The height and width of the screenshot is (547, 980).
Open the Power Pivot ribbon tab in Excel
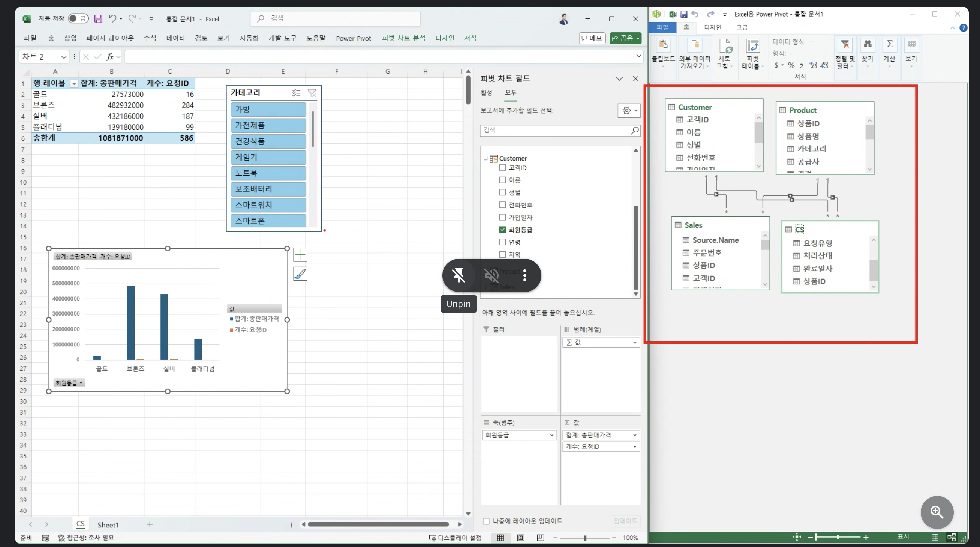353,38
